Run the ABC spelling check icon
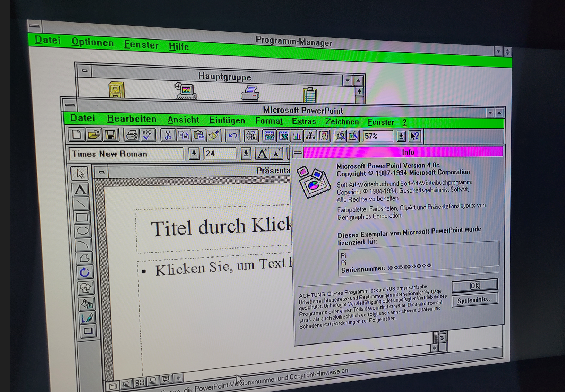 (148, 135)
